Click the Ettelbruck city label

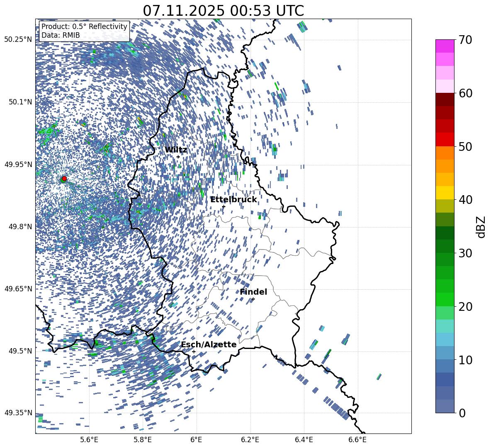[x=233, y=200]
